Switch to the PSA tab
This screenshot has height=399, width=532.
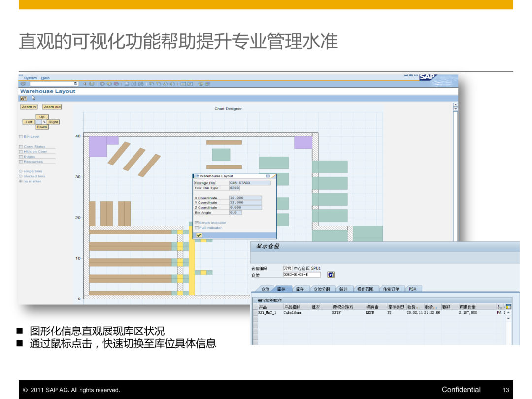click(413, 289)
